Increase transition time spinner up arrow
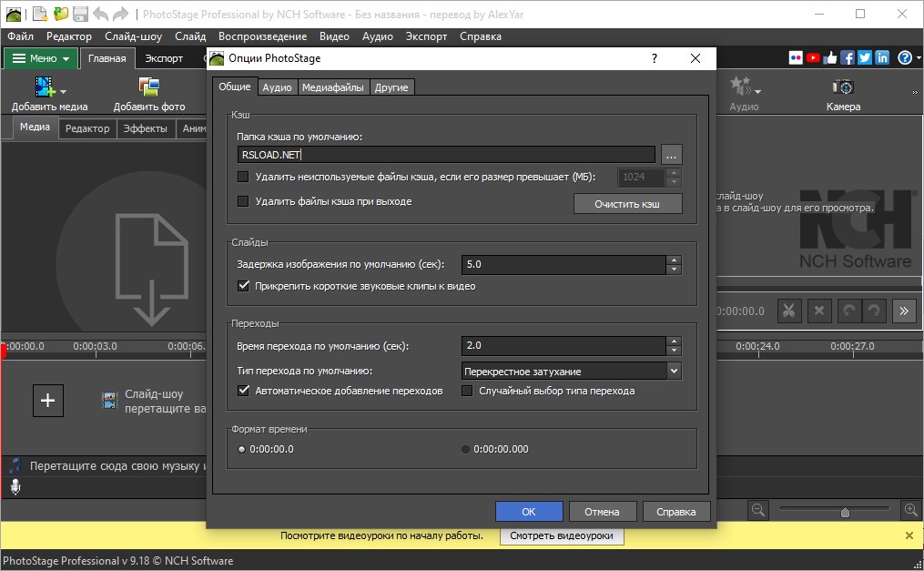This screenshot has width=924, height=571. tap(675, 342)
